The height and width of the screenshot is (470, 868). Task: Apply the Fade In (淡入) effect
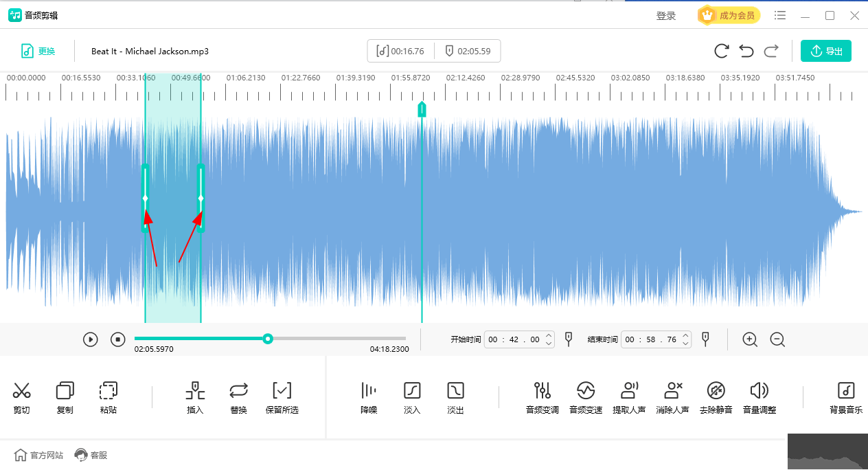coord(412,392)
